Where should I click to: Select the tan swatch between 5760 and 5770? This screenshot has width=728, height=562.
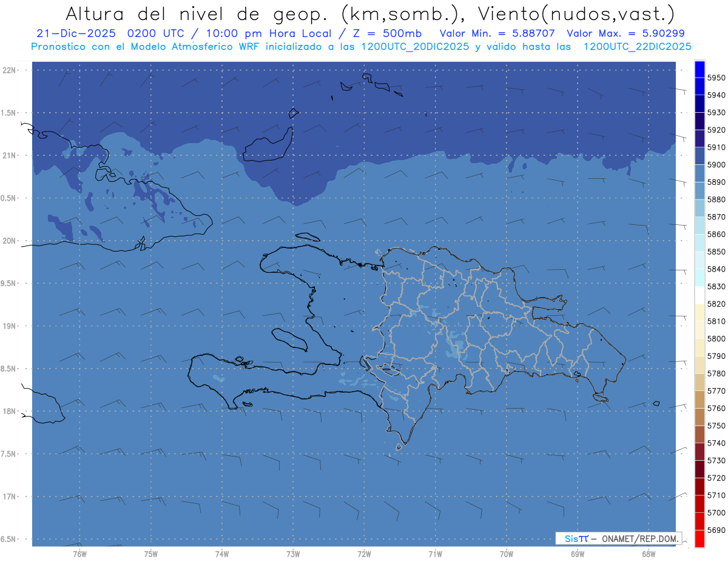[x=699, y=400]
